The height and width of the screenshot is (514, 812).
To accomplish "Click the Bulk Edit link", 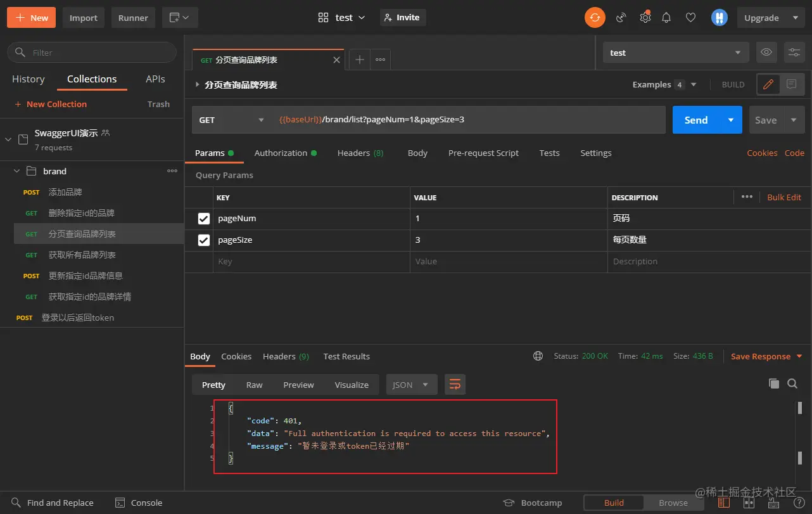I will tap(784, 197).
